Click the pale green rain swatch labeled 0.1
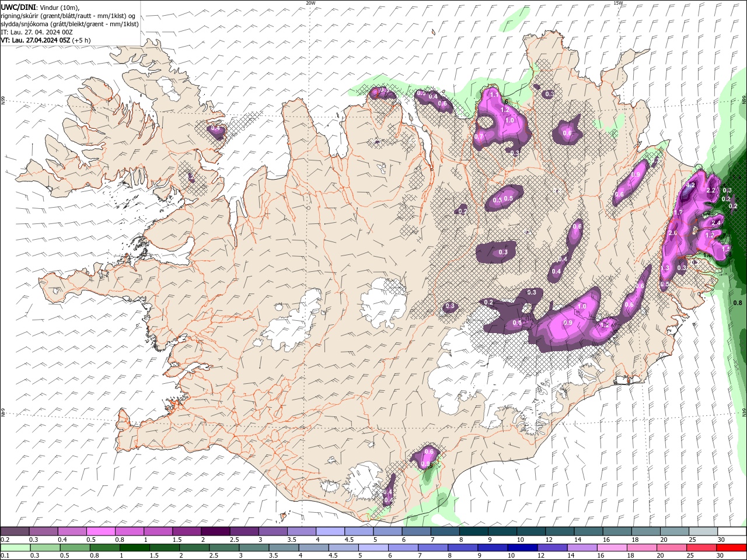The image size is (747, 560). (x=15, y=548)
